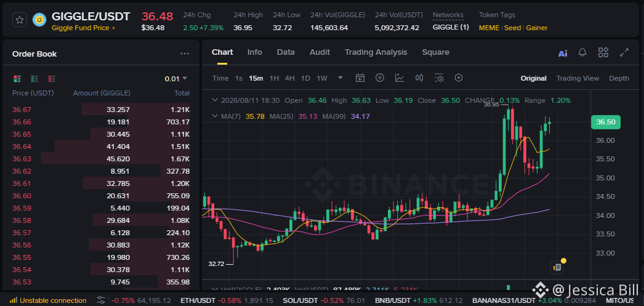Click the MEME token tag
Screen dimensions: 644x306
click(x=489, y=28)
